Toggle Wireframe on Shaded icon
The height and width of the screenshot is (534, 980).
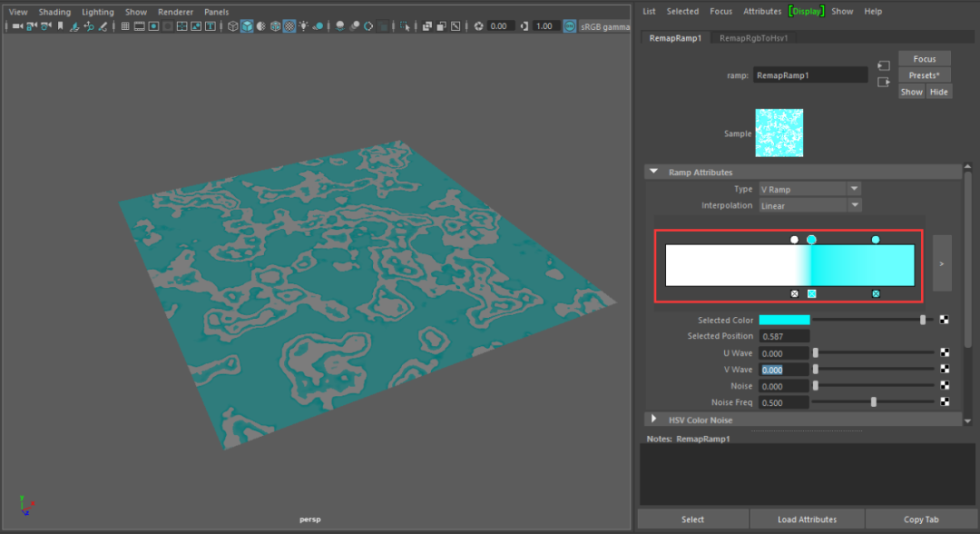click(x=276, y=26)
